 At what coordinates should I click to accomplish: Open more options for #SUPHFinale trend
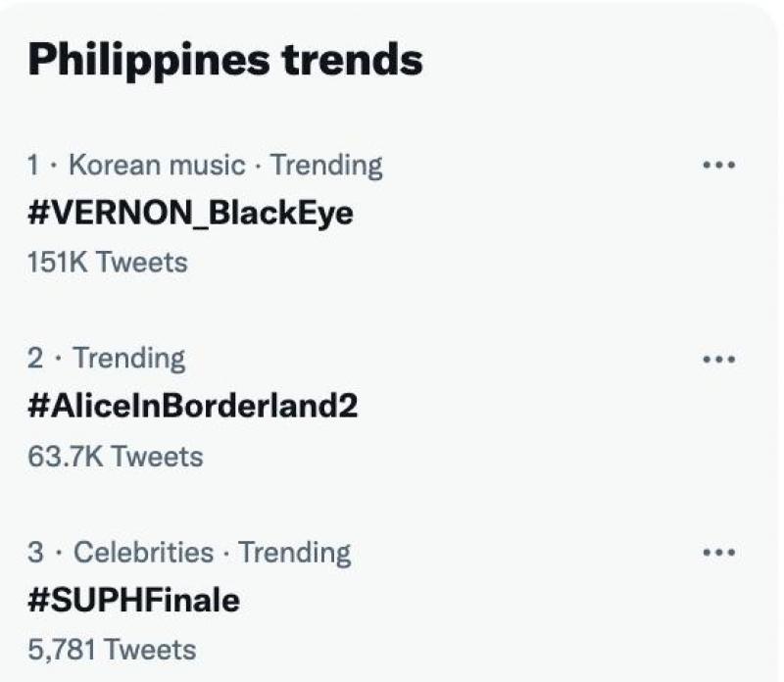tap(719, 554)
